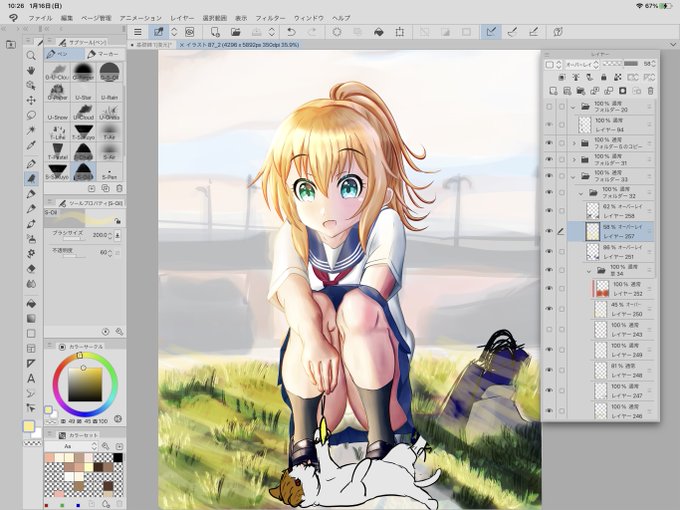This screenshot has height=510, width=680.
Task: Open palette color dropdown in layer panel
Action: point(552,64)
